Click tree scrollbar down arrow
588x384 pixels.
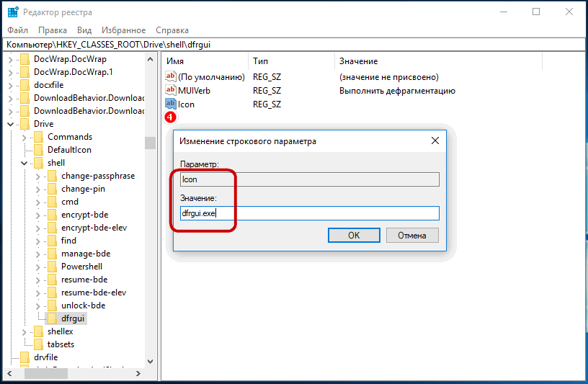[151, 362]
